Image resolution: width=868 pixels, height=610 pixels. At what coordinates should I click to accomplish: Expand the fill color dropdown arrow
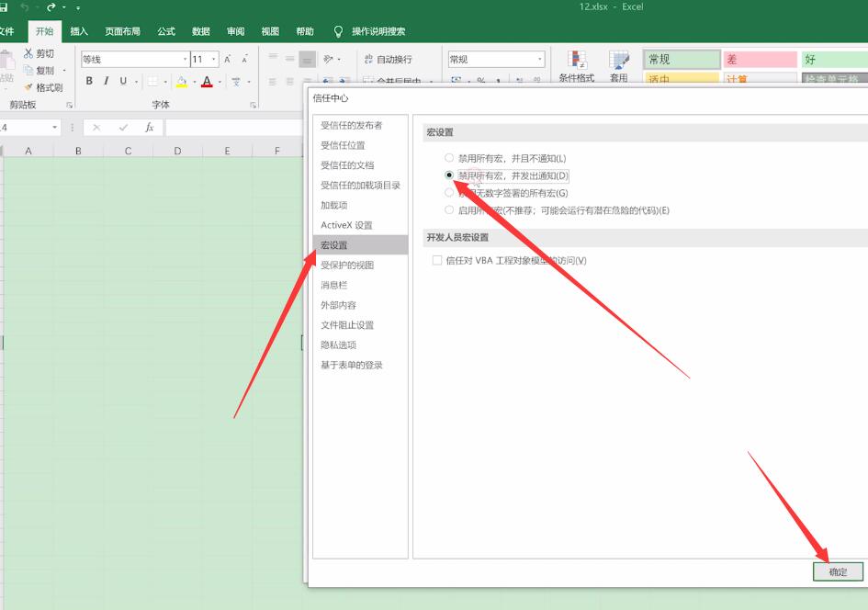point(195,82)
